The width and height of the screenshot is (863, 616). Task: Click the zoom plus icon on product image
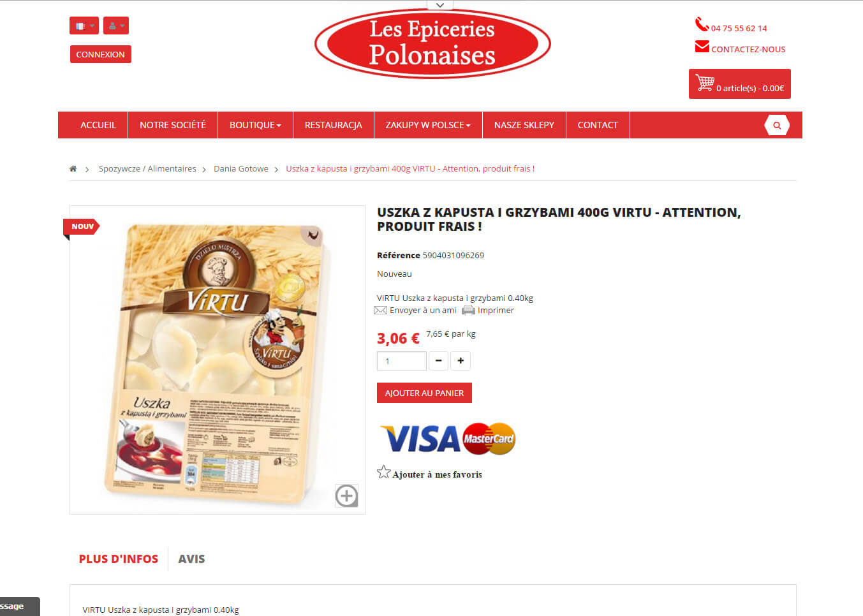point(346,495)
